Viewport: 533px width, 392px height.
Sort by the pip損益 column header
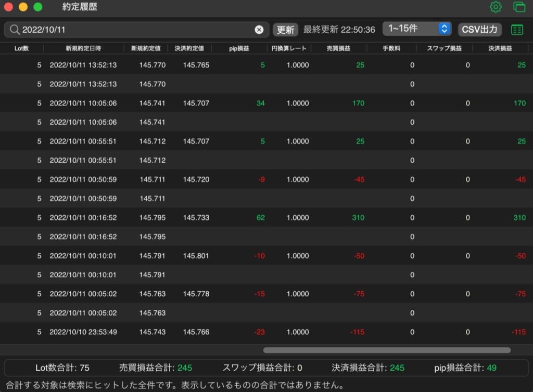click(x=239, y=48)
